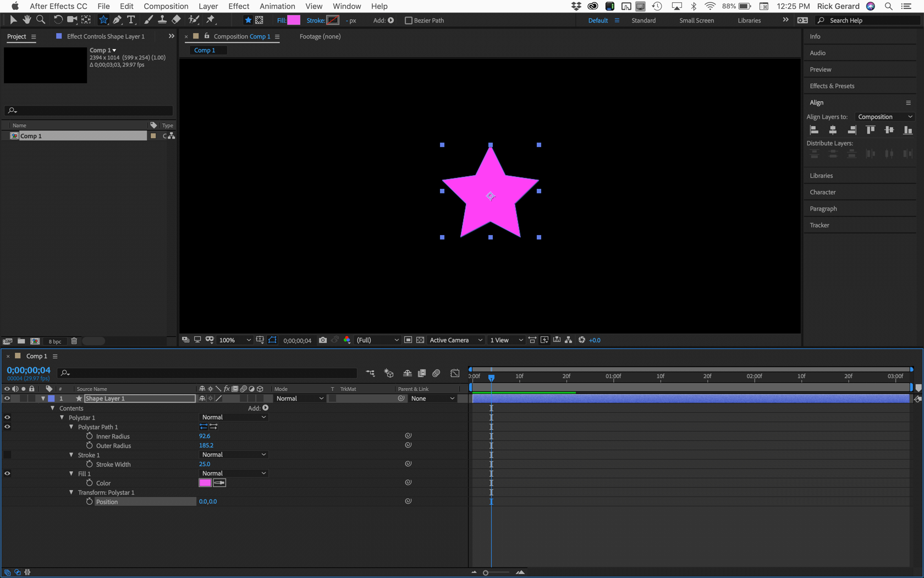The image size is (924, 578).
Task: Create a new folder in Project panel
Action: pos(21,341)
